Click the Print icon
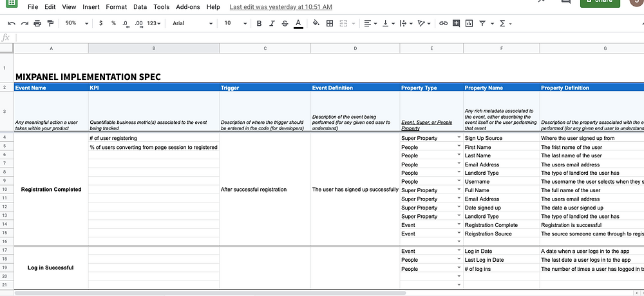644x296 pixels. (37, 23)
